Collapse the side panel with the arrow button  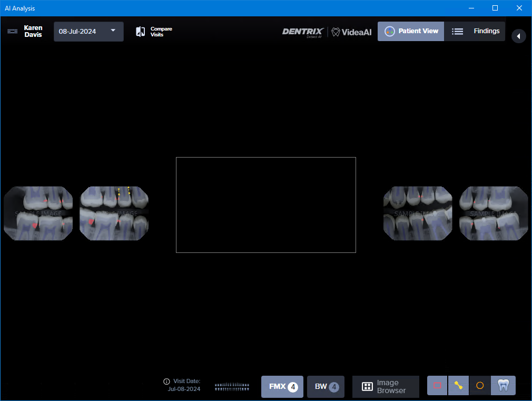click(518, 36)
